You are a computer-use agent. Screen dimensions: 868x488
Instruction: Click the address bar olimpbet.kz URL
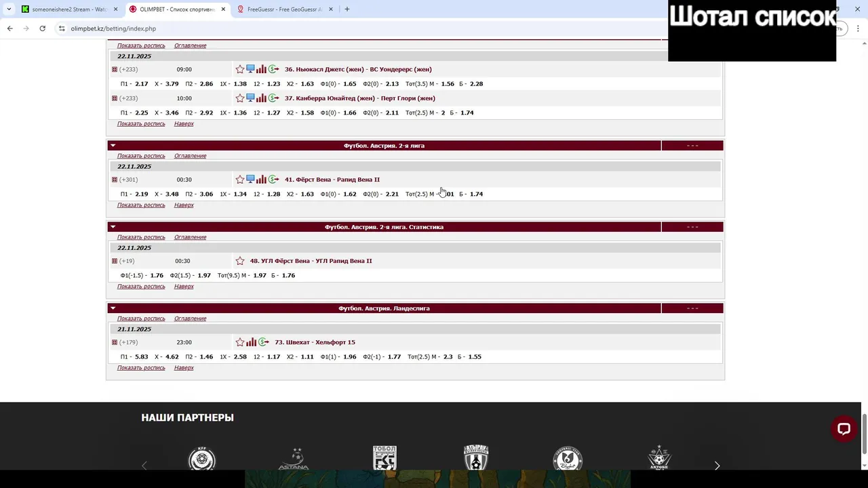pyautogui.click(x=113, y=28)
